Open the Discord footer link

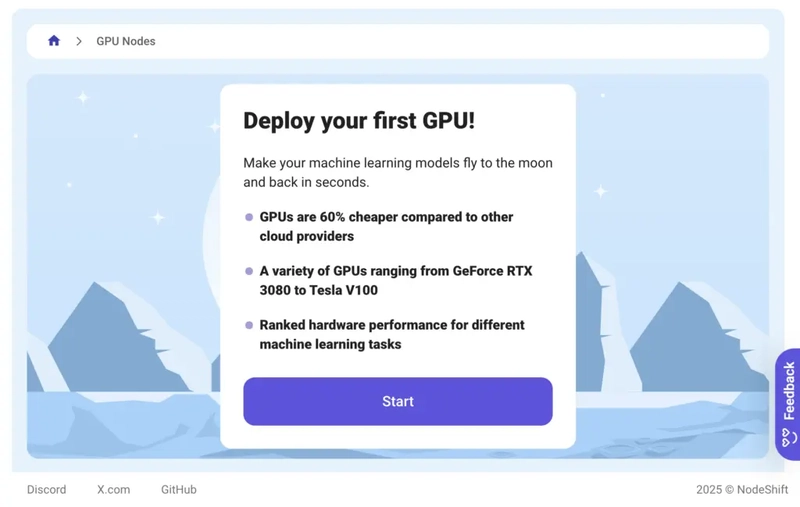pos(47,490)
